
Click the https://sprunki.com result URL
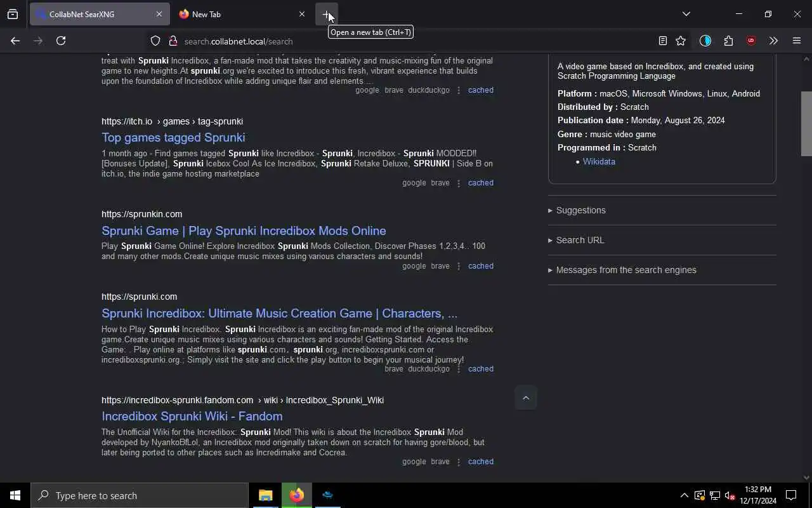point(139,297)
